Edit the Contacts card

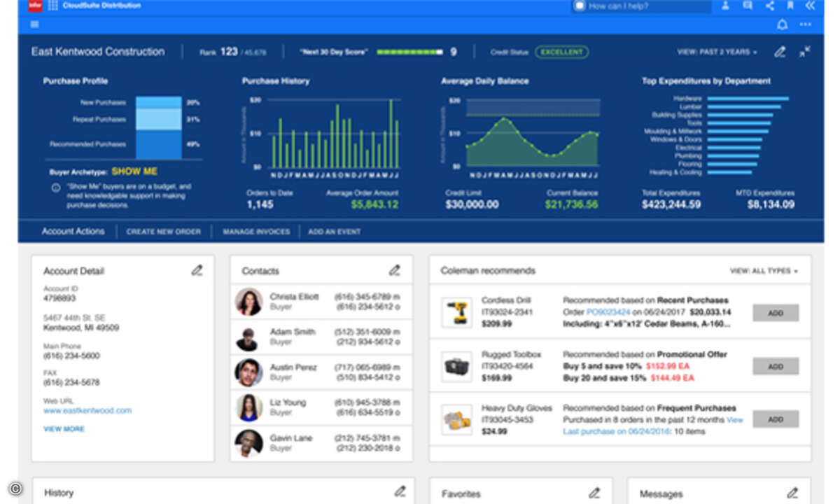395,270
